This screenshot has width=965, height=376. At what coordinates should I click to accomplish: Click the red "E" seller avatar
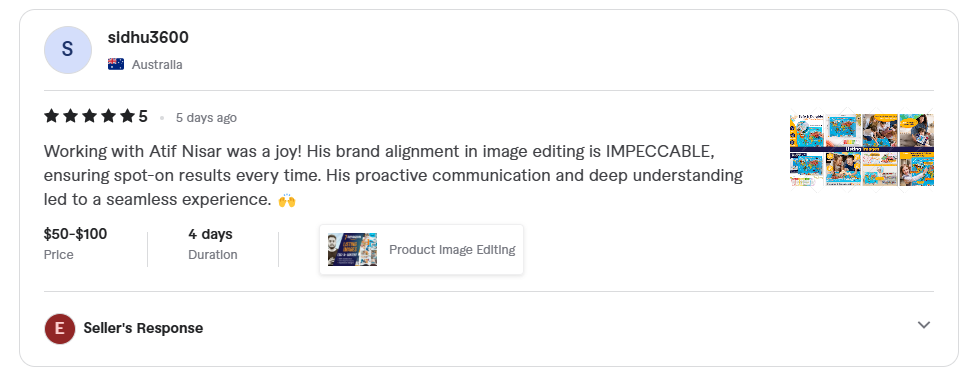click(60, 329)
